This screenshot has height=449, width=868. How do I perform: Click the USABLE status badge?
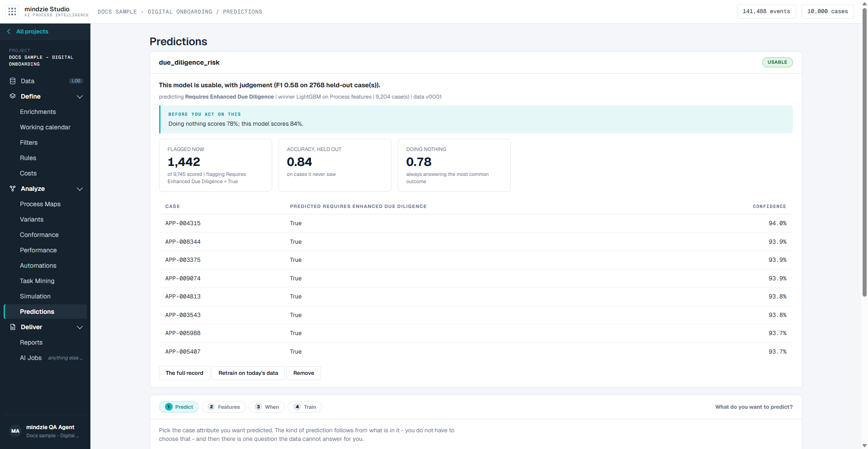click(x=777, y=62)
